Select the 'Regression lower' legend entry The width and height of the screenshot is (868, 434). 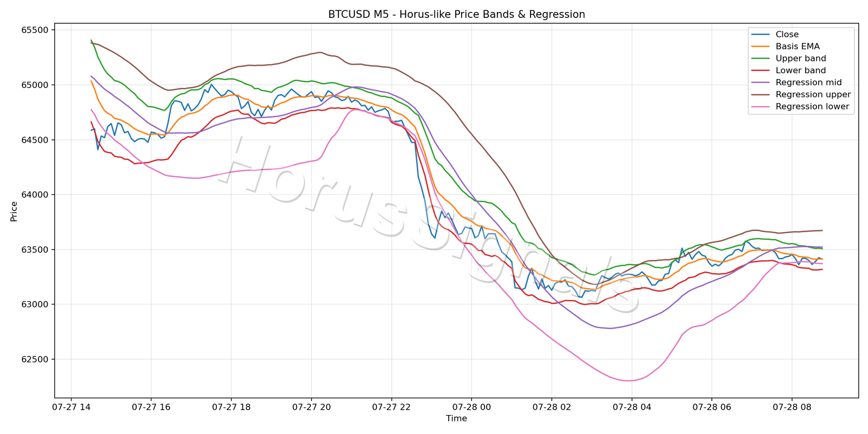(x=800, y=106)
